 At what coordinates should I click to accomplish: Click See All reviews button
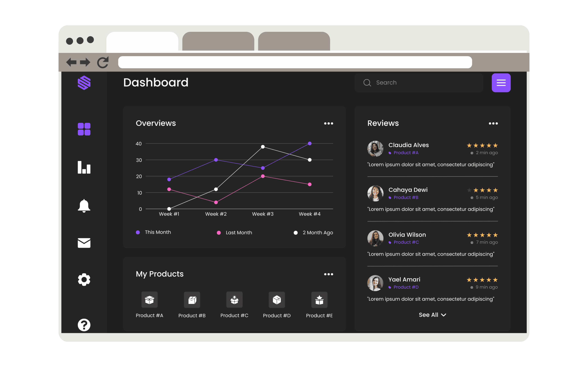click(x=432, y=315)
